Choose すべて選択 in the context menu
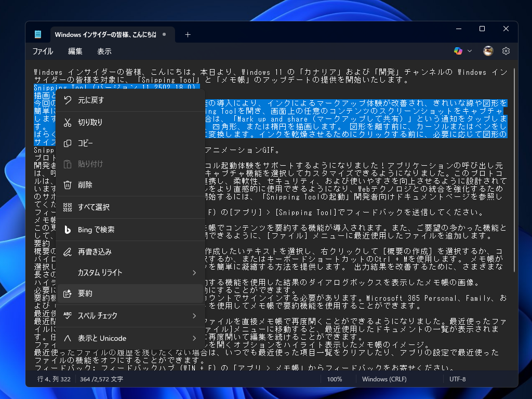 tap(130, 207)
